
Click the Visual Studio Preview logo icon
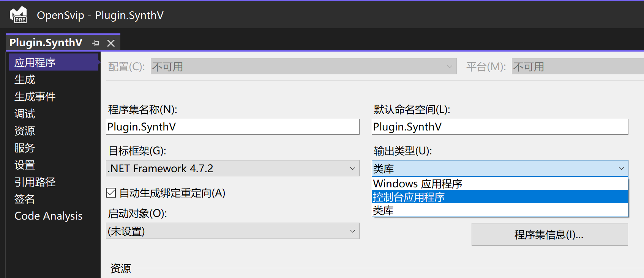[x=18, y=15]
